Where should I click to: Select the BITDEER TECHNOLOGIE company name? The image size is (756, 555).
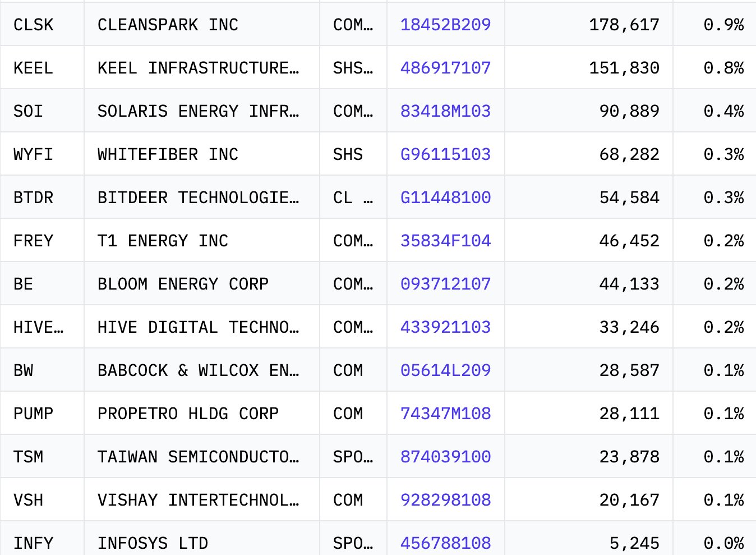(x=199, y=198)
